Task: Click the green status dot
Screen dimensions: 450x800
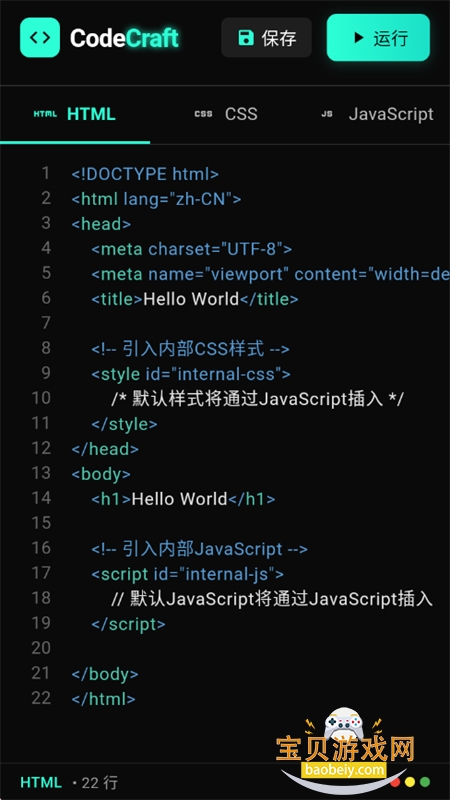Action: 425,782
